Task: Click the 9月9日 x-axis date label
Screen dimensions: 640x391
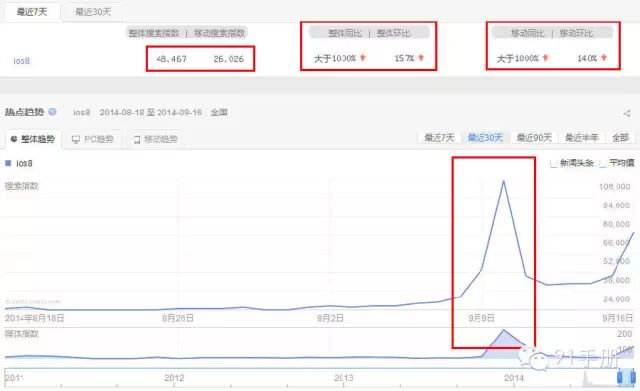Action: [x=481, y=318]
